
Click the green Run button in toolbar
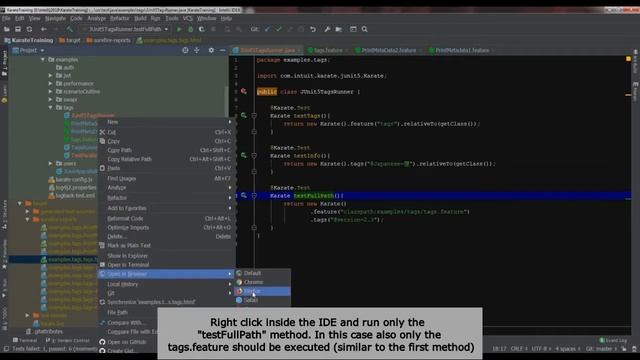pos(179,29)
